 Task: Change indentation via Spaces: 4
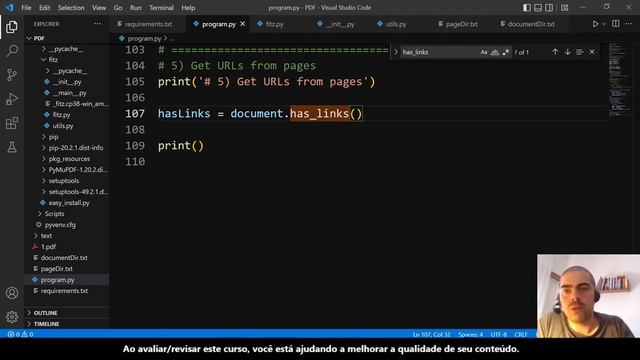pyautogui.click(x=470, y=334)
